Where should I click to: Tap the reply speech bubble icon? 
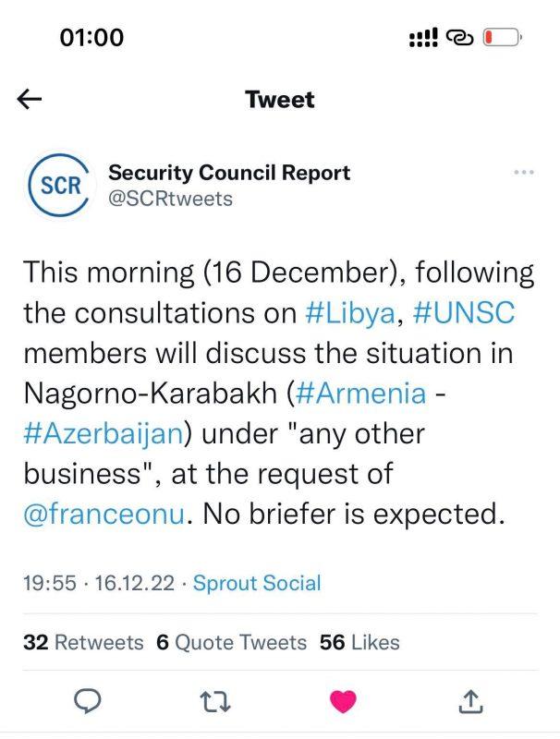click(87, 700)
